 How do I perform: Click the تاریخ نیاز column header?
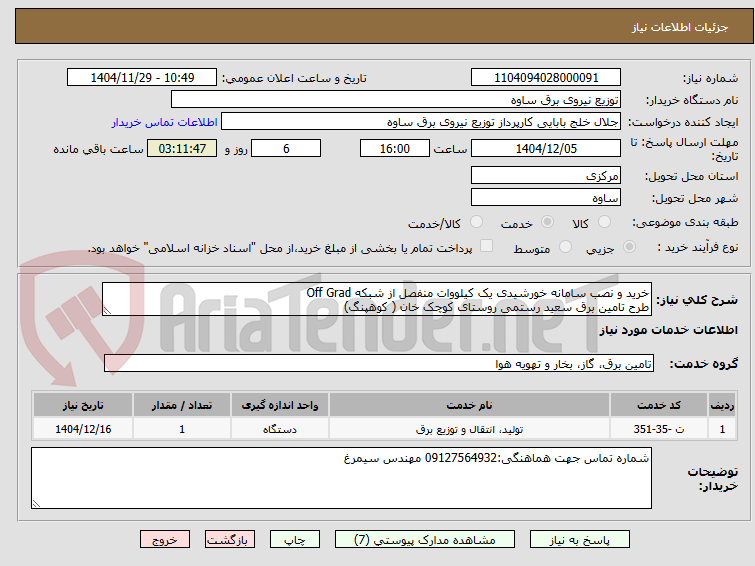[83, 405]
